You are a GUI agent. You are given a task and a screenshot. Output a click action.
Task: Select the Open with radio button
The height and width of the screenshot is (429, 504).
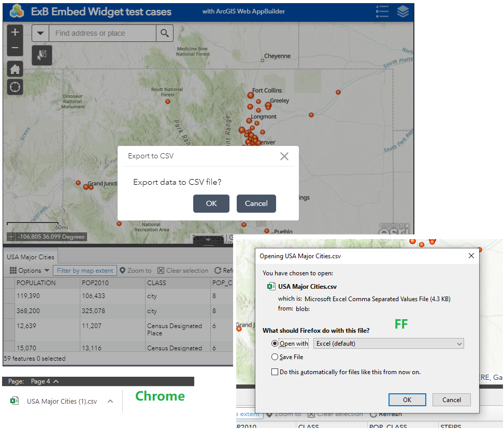275,343
